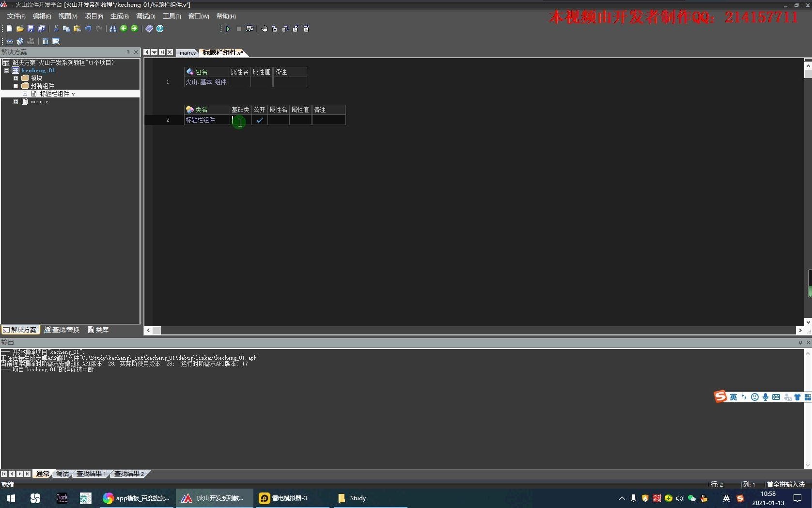Click the Rebuild stacked-layers icon
This screenshot has height=508, width=812.
coord(20,42)
